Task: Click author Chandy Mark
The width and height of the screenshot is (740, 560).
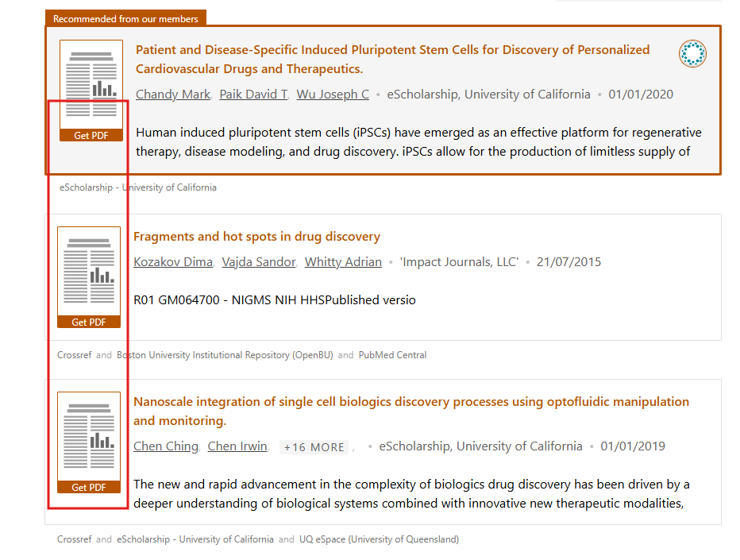Action: (172, 95)
